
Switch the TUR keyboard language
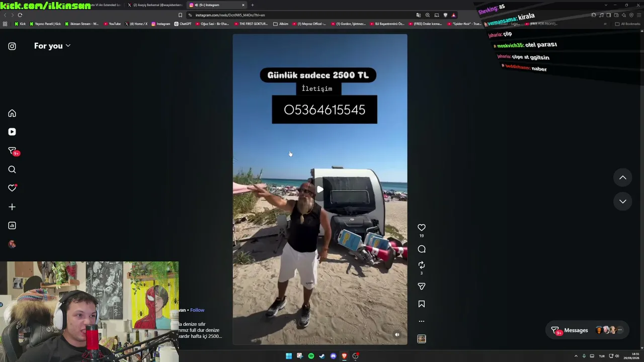pyautogui.click(x=602, y=356)
